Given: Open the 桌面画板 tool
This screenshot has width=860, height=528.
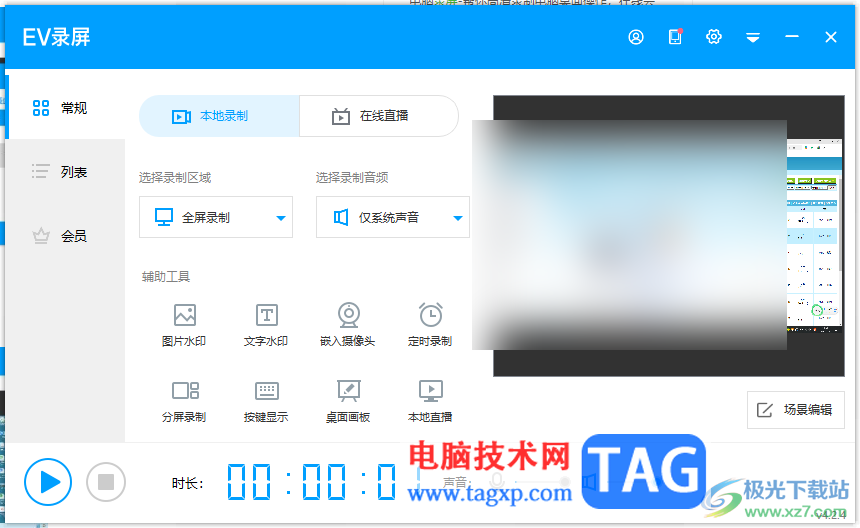Looking at the screenshot, I should (x=348, y=401).
